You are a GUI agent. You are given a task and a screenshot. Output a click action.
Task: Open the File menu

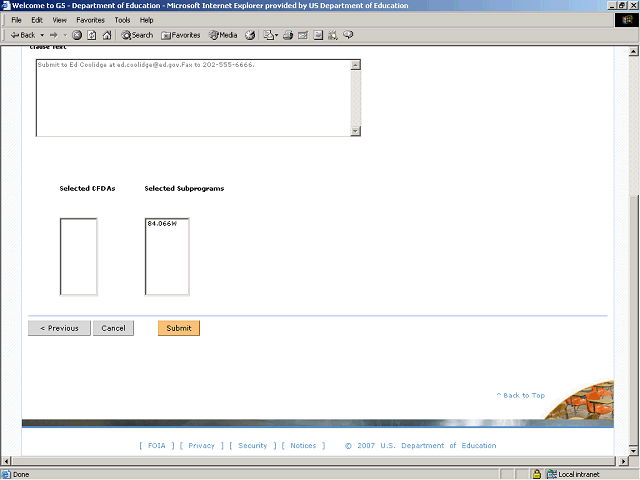coord(16,20)
